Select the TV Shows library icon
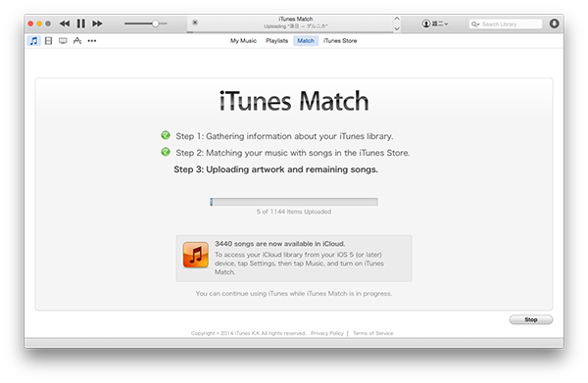 (x=63, y=41)
